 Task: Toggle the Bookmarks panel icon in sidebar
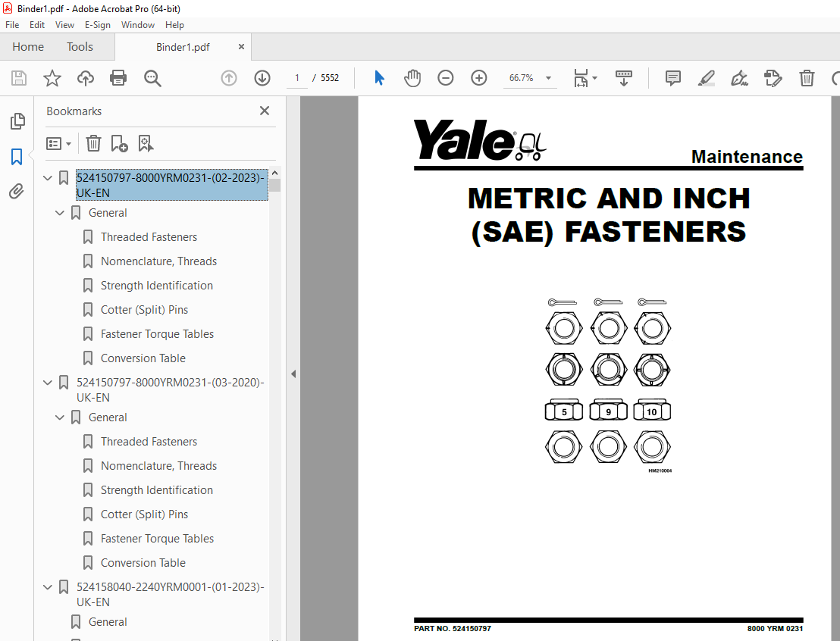coord(17,157)
